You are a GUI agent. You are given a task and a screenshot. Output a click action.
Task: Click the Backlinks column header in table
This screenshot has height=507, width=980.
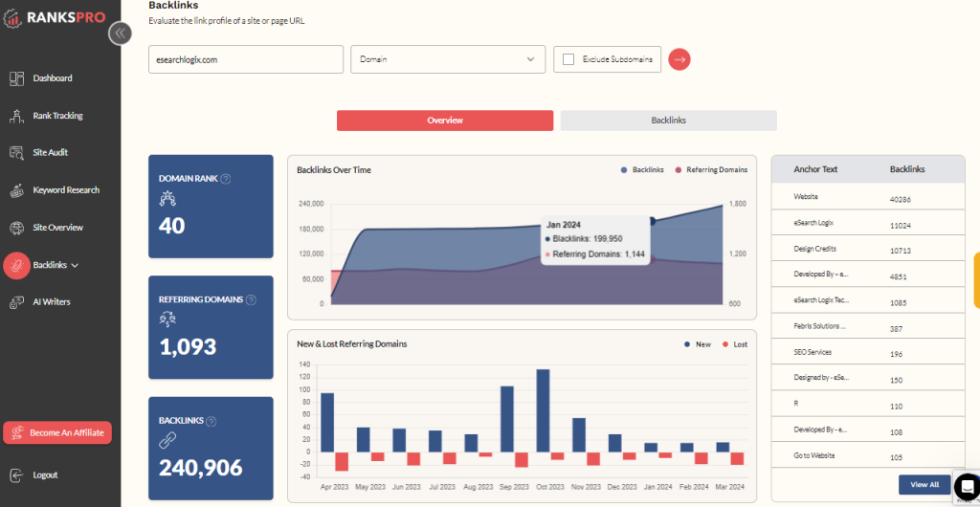907,169
